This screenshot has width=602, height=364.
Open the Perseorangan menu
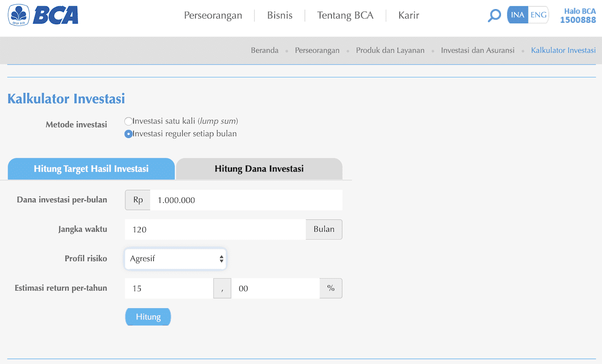pyautogui.click(x=213, y=15)
